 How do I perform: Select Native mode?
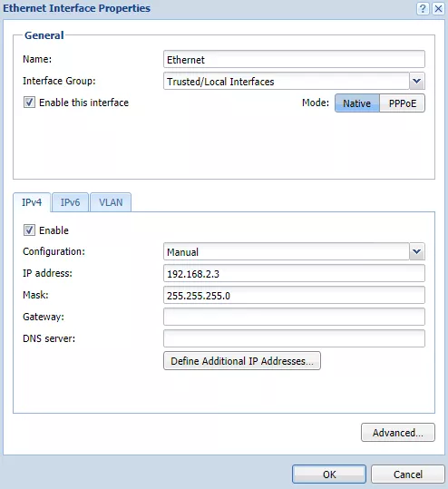357,103
